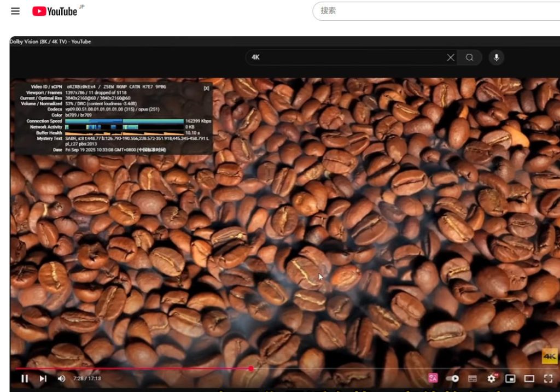
Task: Toggle subtitles/closed captions
Action: coord(472,378)
